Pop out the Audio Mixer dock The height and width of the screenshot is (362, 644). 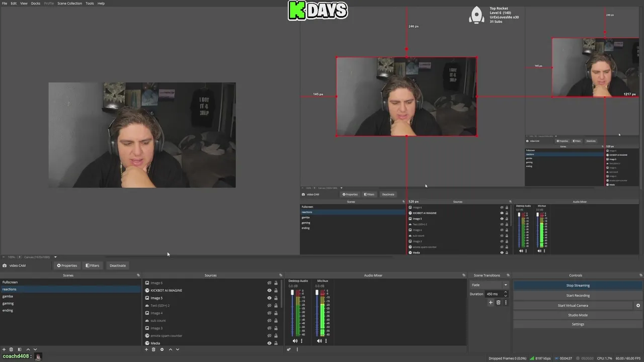click(x=464, y=275)
